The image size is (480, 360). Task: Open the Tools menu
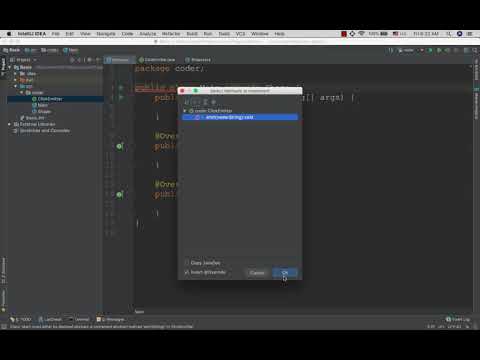[x=224, y=34]
